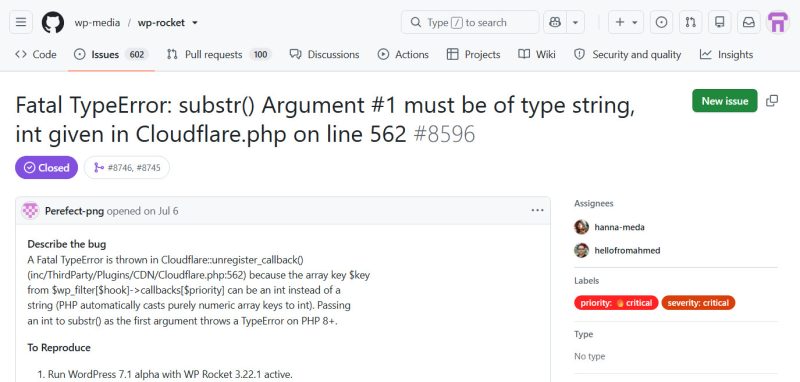The width and height of the screenshot is (800, 382).
Task: Click hellofromahmed avatar in Assignees
Action: 581,250
